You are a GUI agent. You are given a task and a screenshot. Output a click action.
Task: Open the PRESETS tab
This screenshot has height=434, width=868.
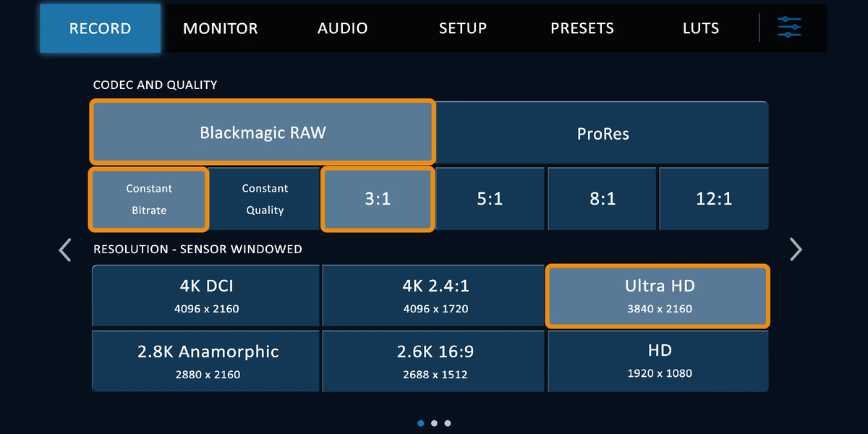582,28
